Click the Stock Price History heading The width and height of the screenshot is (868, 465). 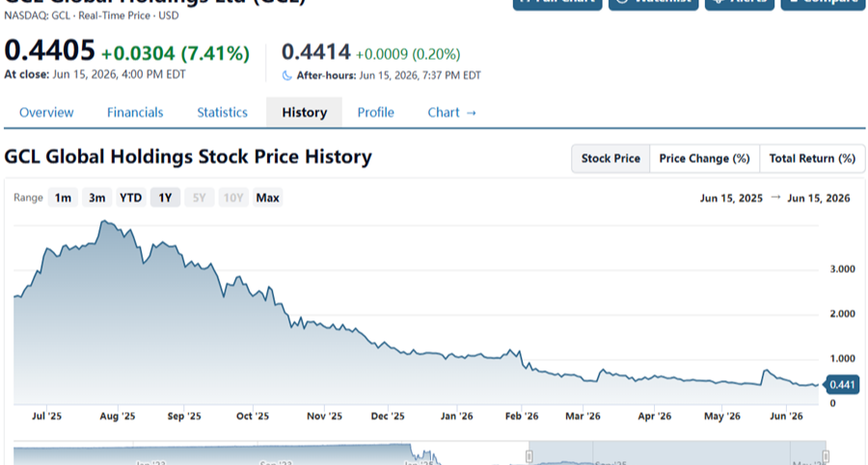click(x=188, y=156)
